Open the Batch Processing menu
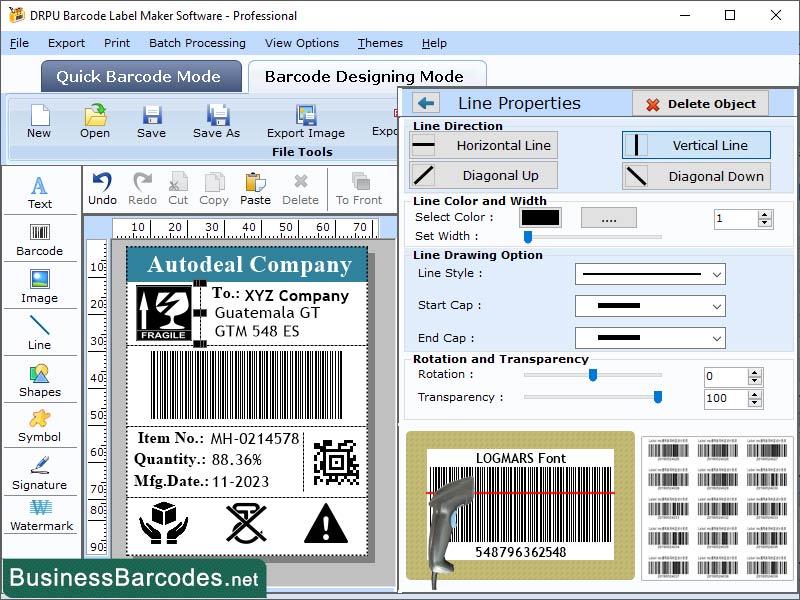The height and width of the screenshot is (600, 800). coord(197,43)
